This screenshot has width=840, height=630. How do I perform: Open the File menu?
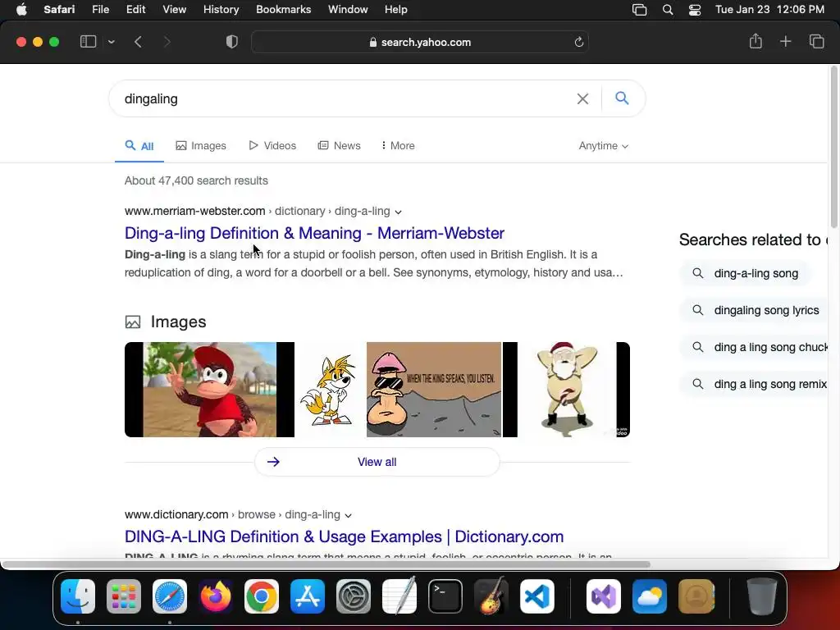coord(100,10)
